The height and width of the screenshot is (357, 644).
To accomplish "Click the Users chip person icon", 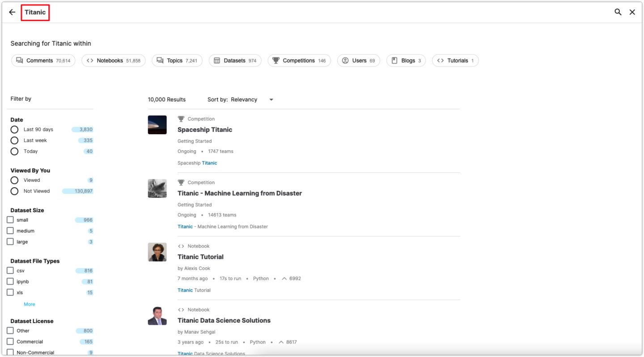I will (x=345, y=60).
